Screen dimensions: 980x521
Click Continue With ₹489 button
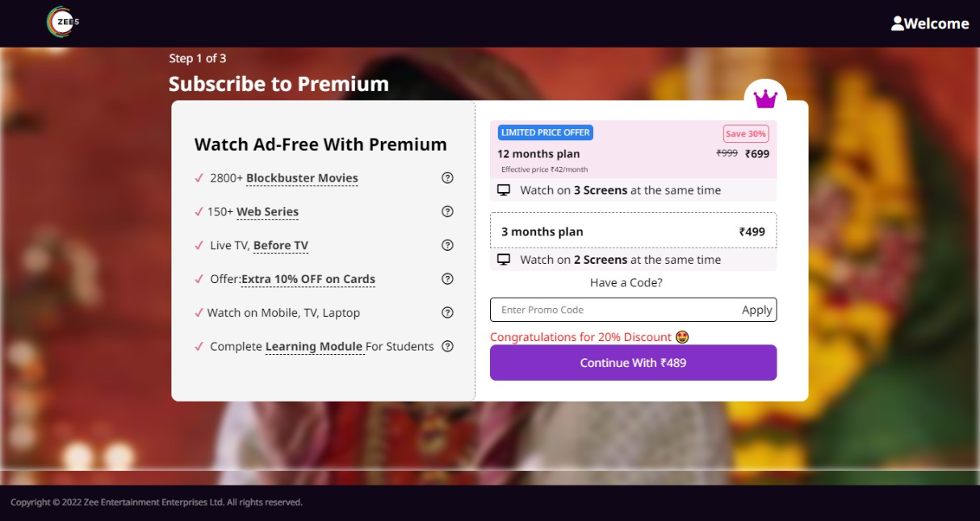click(633, 363)
